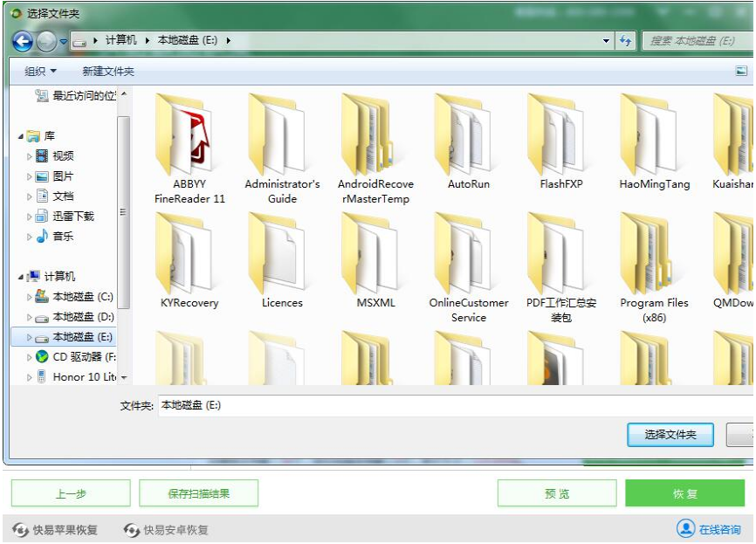Click the green 恢复 button

[x=684, y=493]
